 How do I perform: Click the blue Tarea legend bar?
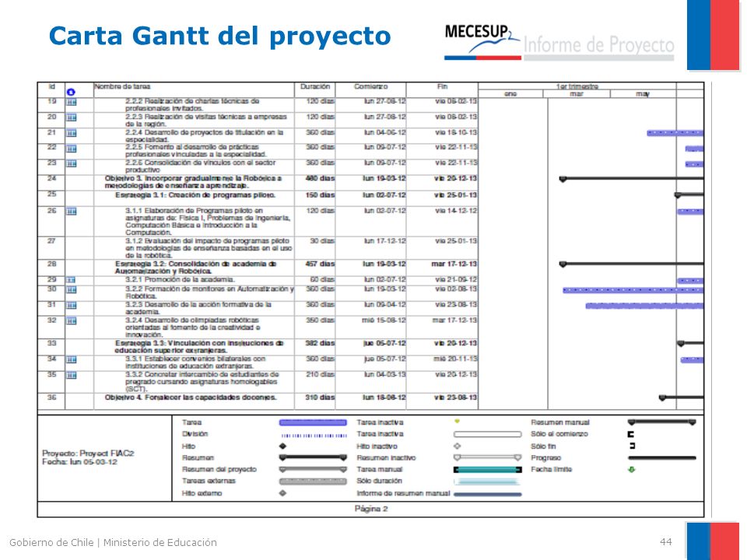pyautogui.click(x=313, y=422)
